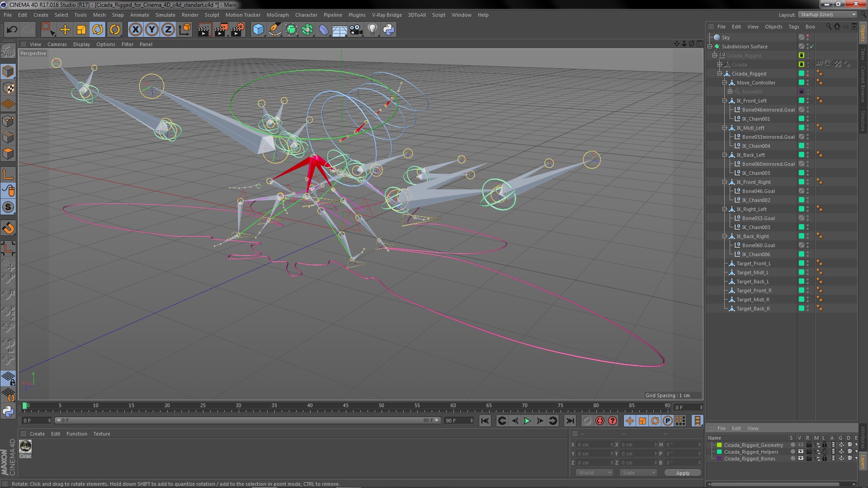This screenshot has width=868, height=488.
Task: Collapse the Move_Controller node
Action: point(725,83)
